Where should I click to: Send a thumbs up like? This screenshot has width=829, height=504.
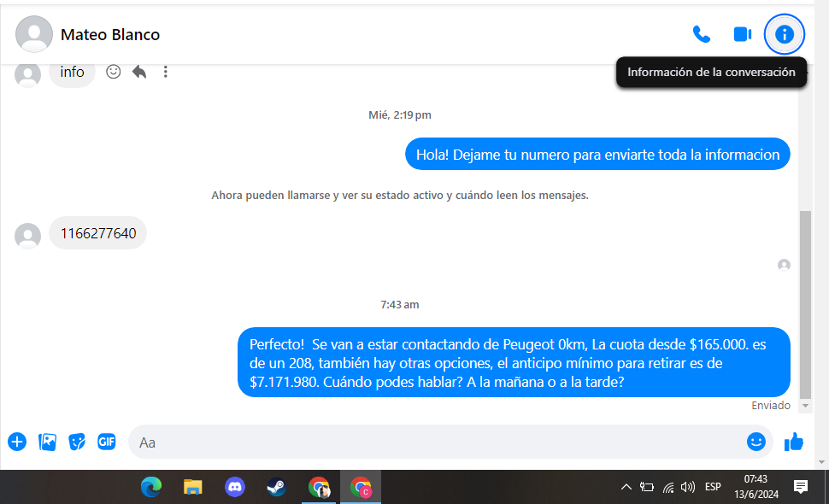point(794,442)
